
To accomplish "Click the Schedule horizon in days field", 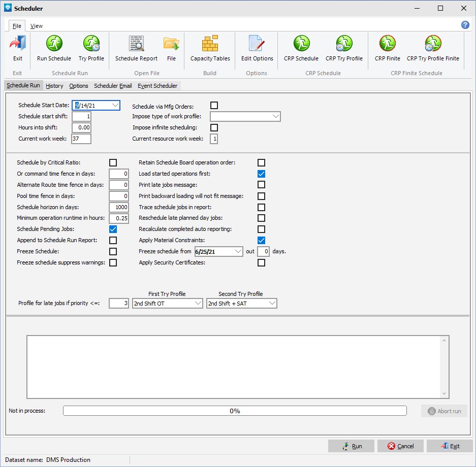I will pos(119,207).
